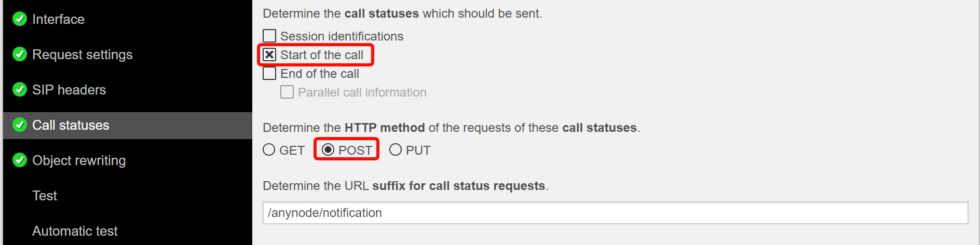Click the green checkmark beside Request settings

click(20, 55)
